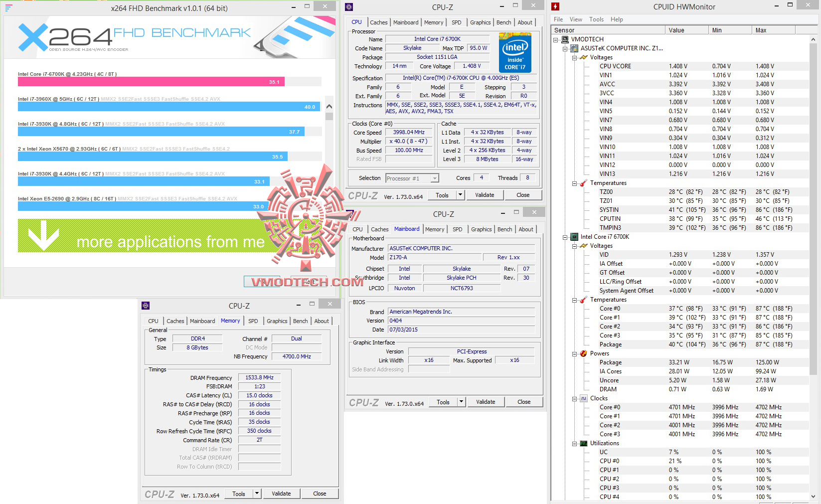Switch to Caches tab in top CPU-Z window
Image resolution: width=821 pixels, height=504 pixels.
click(x=378, y=22)
